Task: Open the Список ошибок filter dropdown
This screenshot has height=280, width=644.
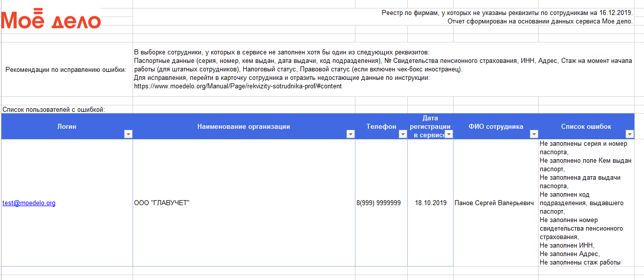Action: (x=630, y=134)
